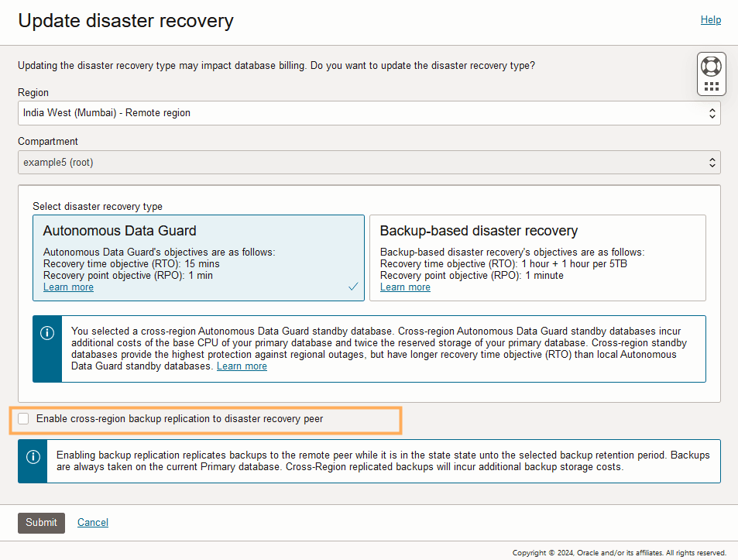The image size is (738, 560).
Task: Click the lifebuoy support icon
Action: [711, 67]
